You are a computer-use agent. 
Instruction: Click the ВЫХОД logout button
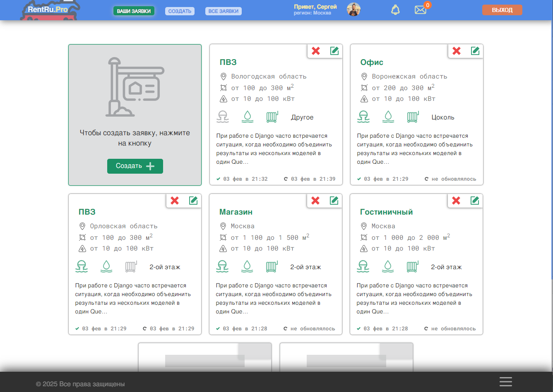tap(502, 10)
